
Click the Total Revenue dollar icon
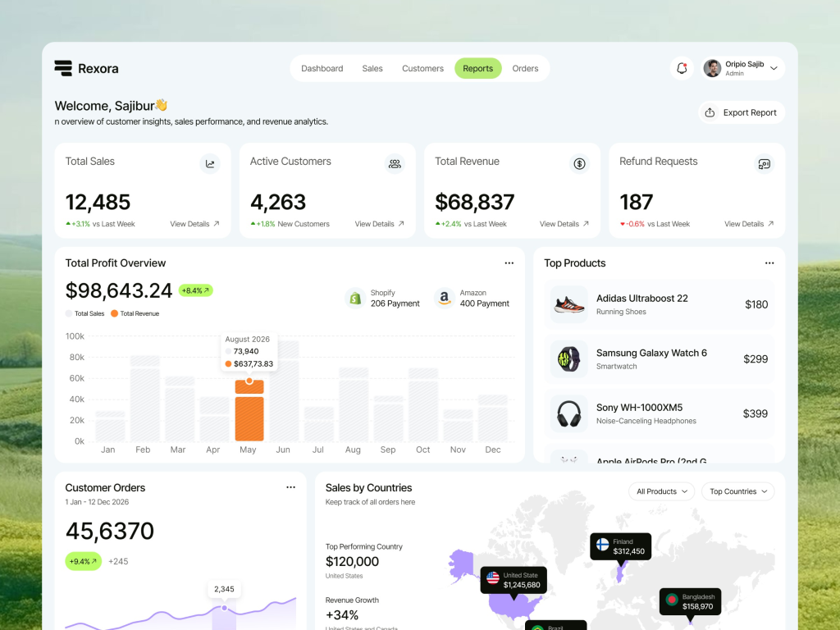click(x=579, y=163)
